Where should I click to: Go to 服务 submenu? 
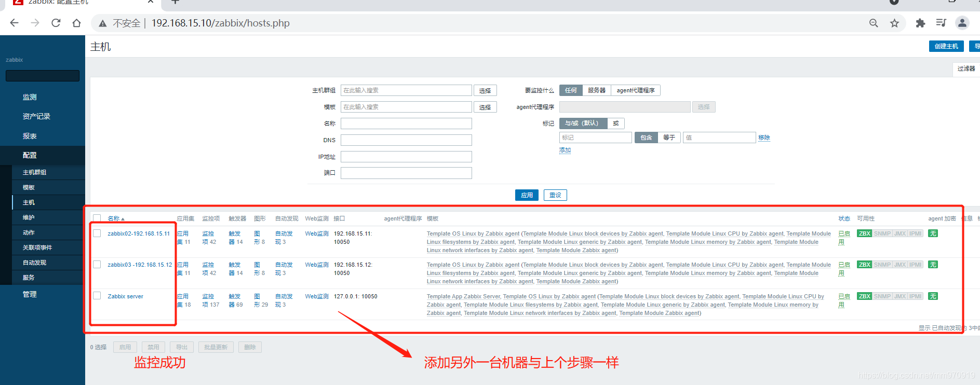pyautogui.click(x=29, y=278)
